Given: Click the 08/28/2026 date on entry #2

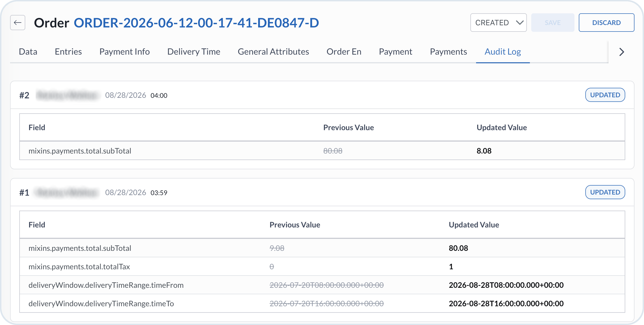Looking at the screenshot, I should (126, 95).
